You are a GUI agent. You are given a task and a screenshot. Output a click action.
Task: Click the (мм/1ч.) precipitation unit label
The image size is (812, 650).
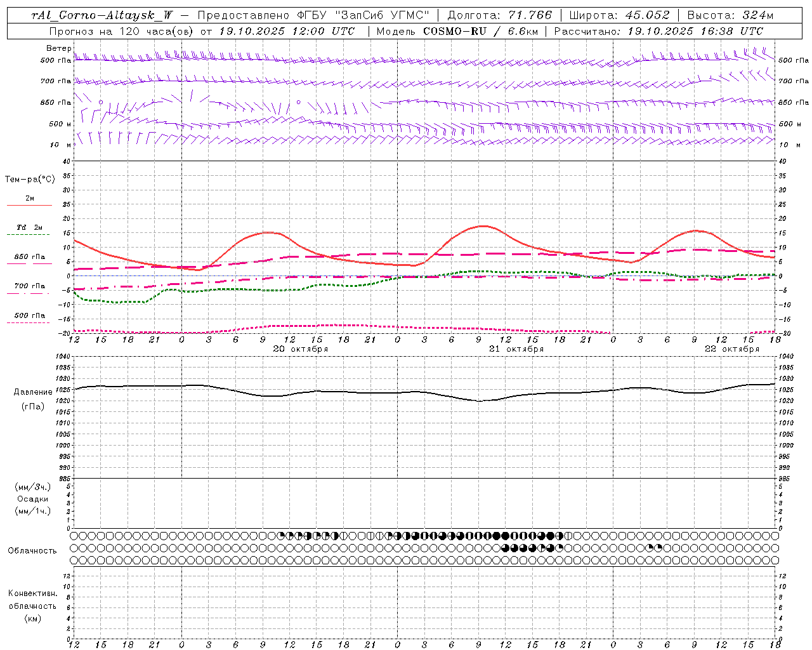click(33, 511)
